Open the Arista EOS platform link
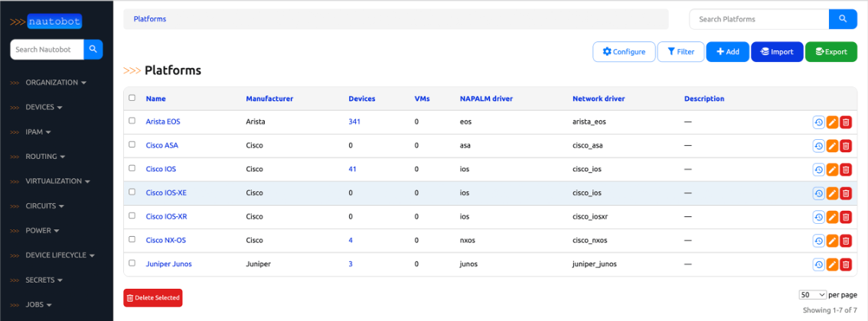 click(x=163, y=122)
